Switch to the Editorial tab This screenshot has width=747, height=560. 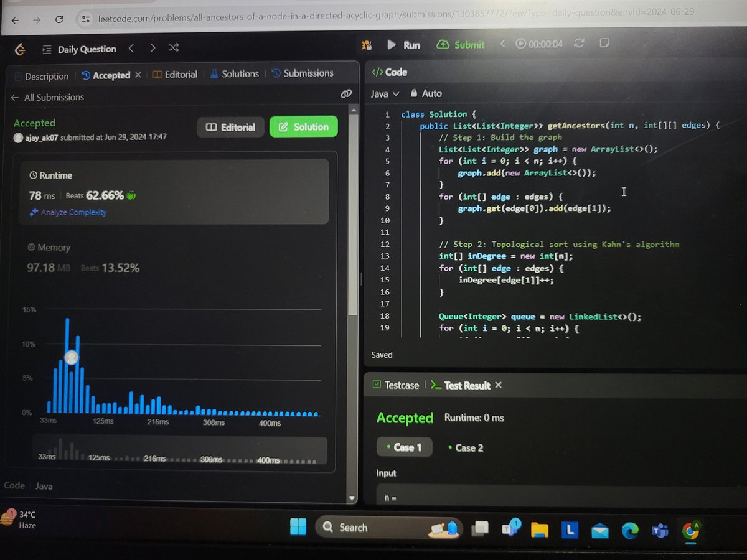[175, 74]
